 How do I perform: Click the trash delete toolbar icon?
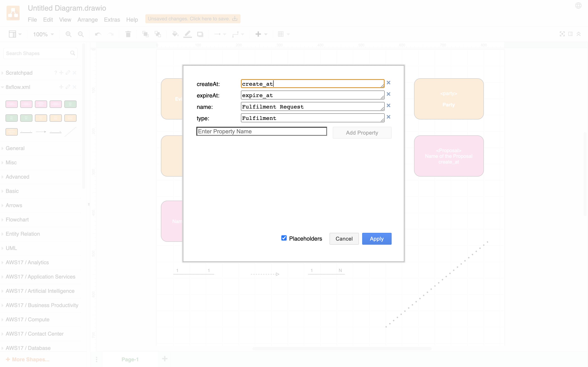point(128,34)
